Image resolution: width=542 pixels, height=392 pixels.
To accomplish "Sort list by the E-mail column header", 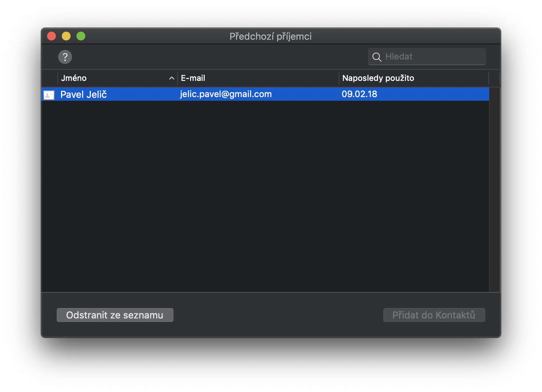I will pyautogui.click(x=193, y=78).
